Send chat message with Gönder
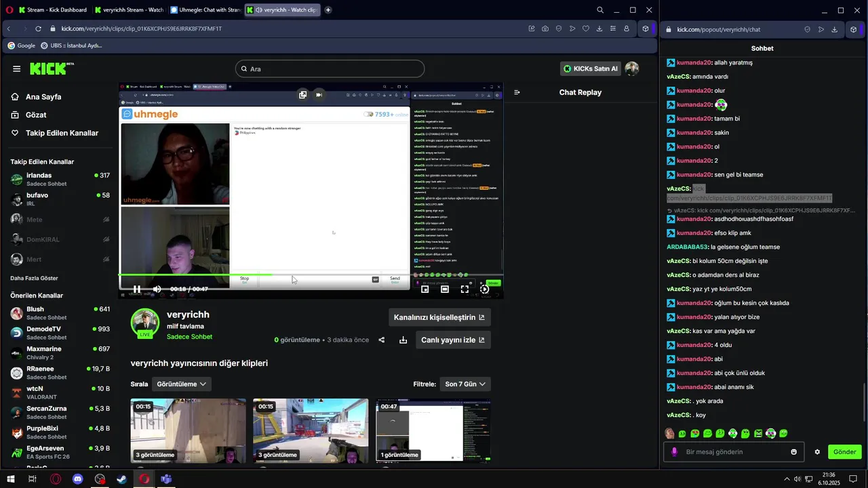This screenshot has height=488, width=868. (x=844, y=452)
